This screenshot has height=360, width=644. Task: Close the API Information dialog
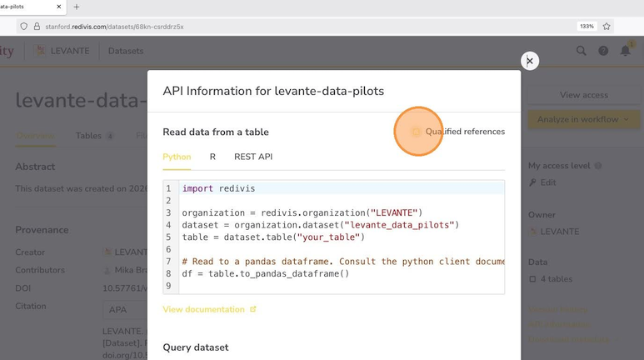(529, 61)
